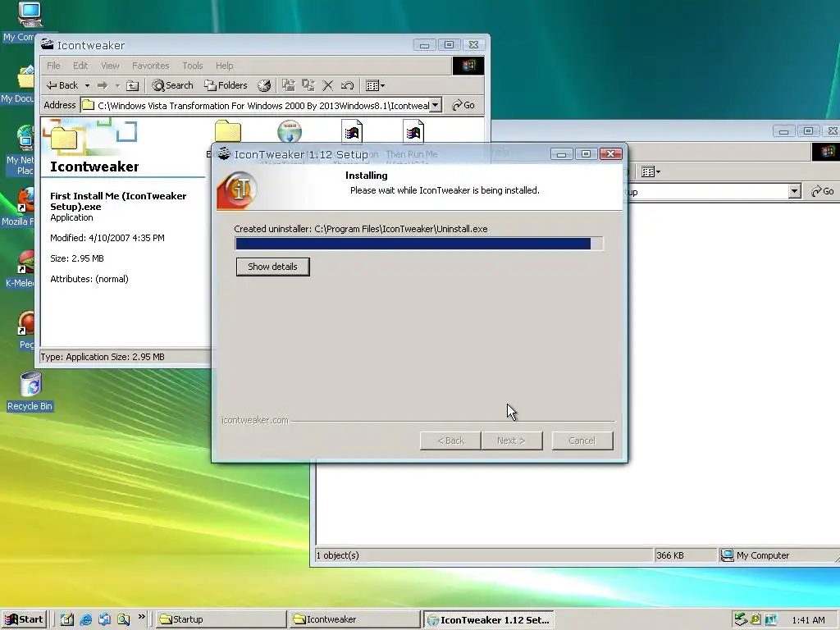Open the Edit menu
Screen dimensions: 840x630
80,66
